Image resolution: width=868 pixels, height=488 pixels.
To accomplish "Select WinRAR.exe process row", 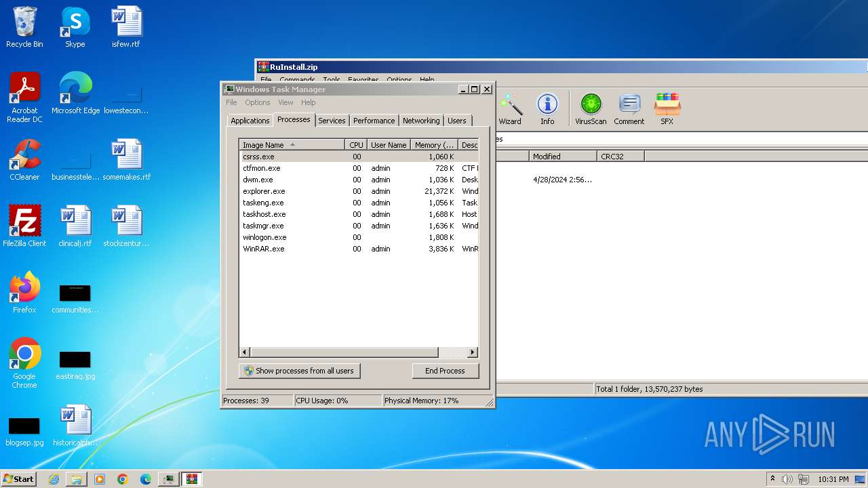I will [x=359, y=249].
